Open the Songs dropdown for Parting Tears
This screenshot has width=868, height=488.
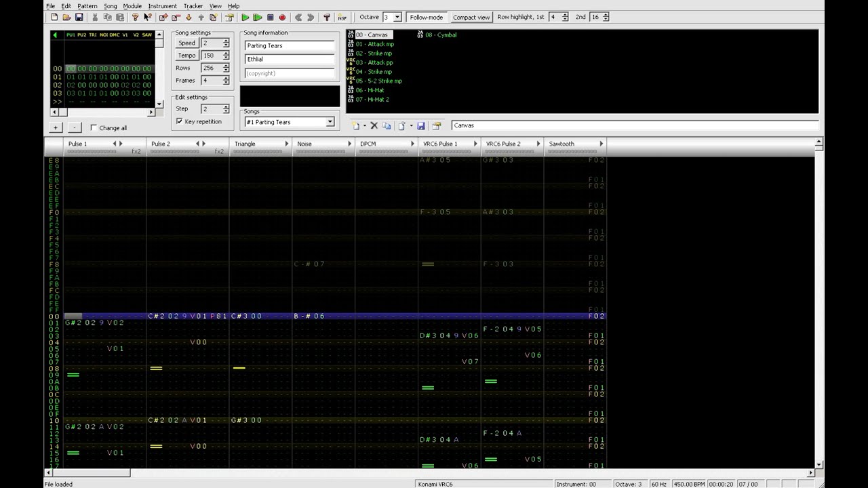pos(330,122)
